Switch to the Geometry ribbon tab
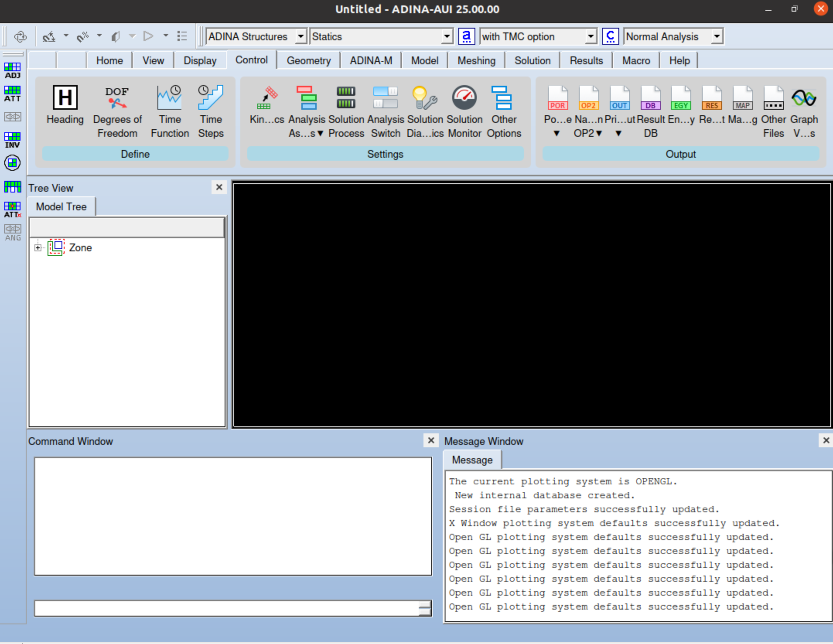 [x=309, y=61]
